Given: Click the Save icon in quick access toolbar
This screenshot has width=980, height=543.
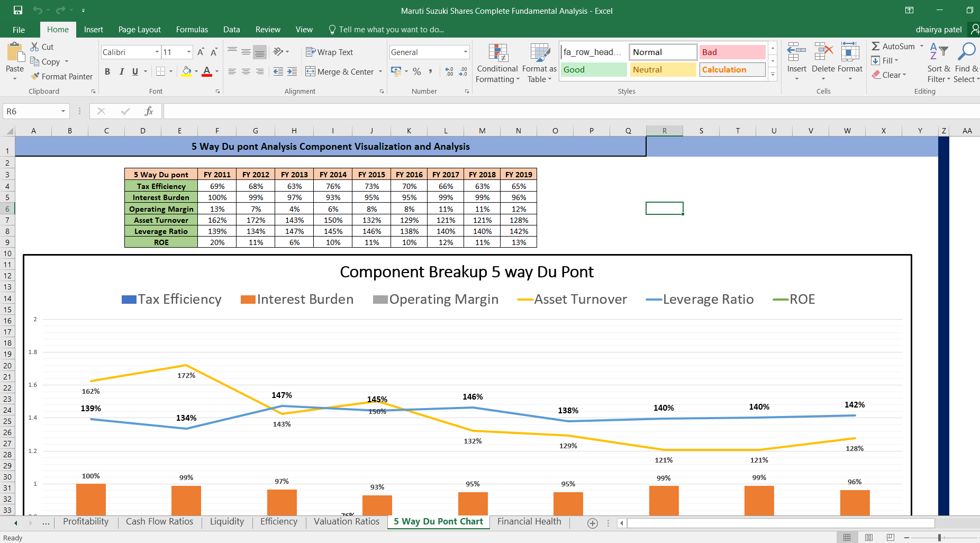Looking at the screenshot, I should [x=18, y=10].
